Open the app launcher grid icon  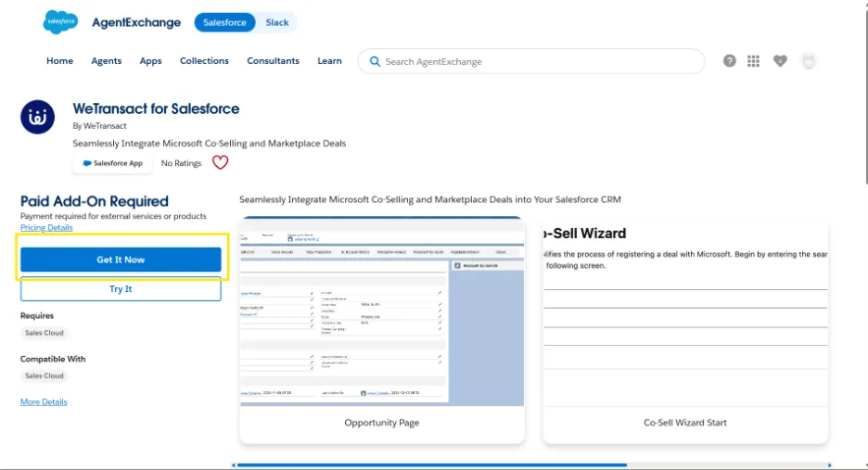tap(753, 61)
